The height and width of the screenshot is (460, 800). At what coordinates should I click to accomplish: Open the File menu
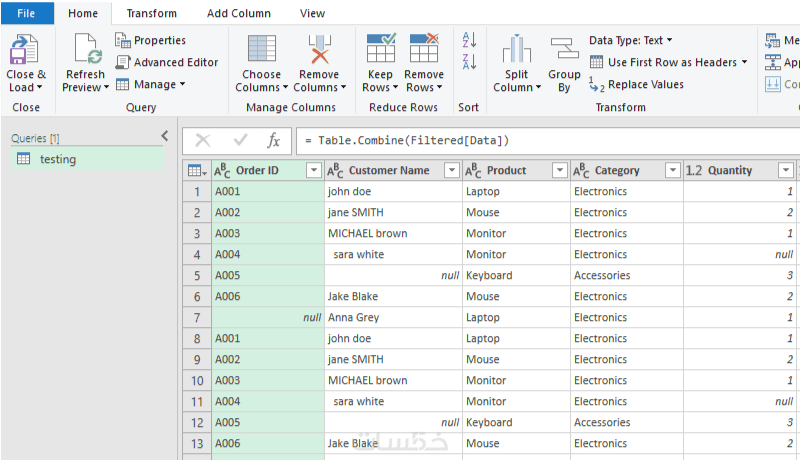27,14
